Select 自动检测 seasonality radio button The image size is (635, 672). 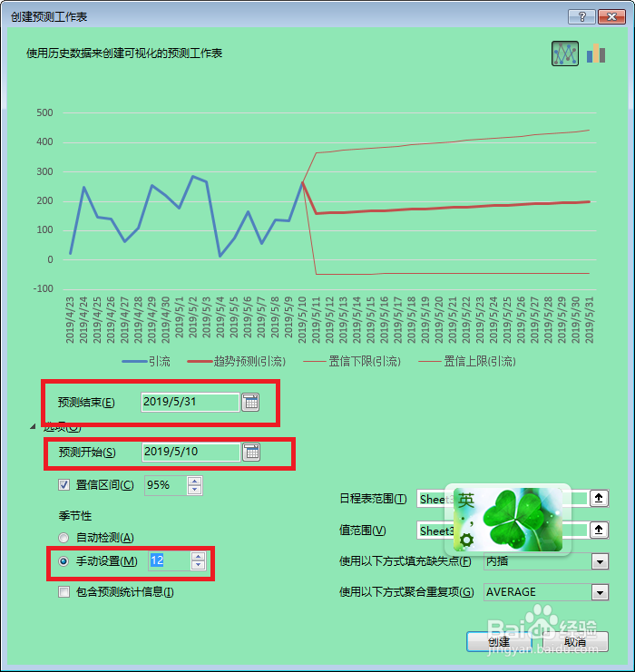(x=63, y=538)
